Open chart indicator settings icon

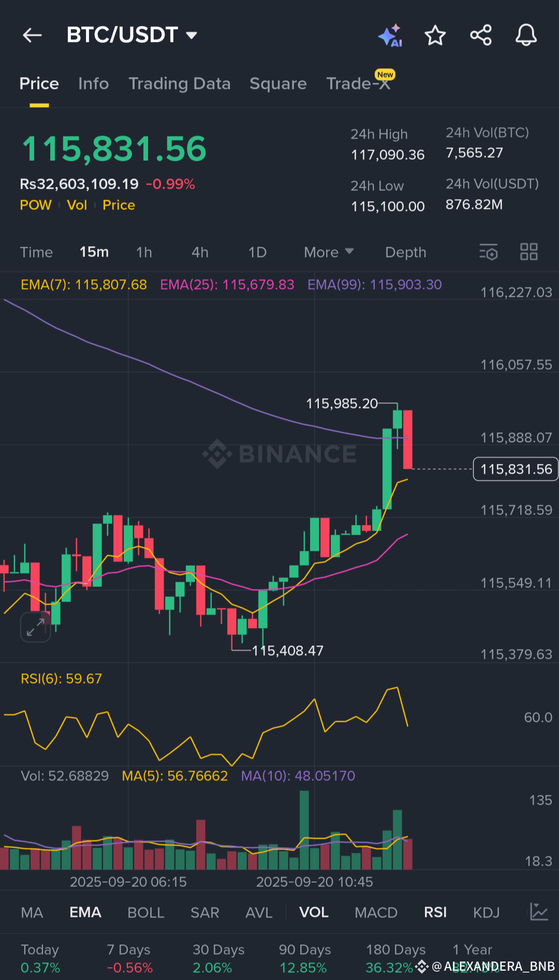[x=488, y=252]
